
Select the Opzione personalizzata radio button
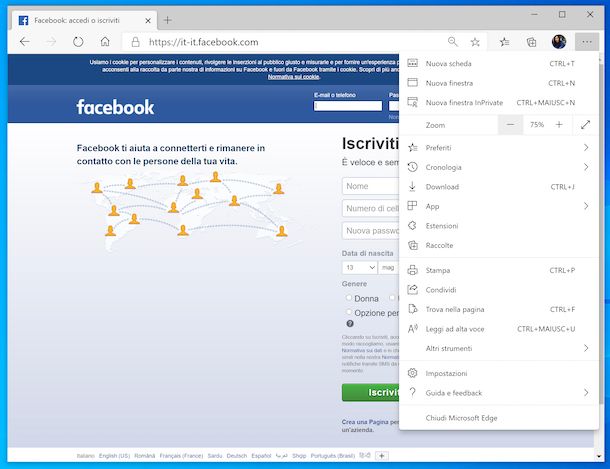pos(349,312)
